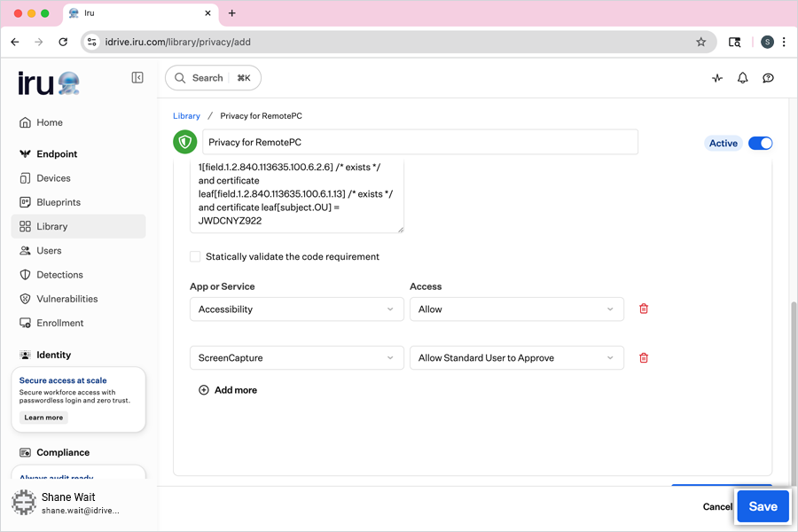Edit the Privacy for RemotePC name field
The width and height of the screenshot is (798, 532).
point(419,142)
